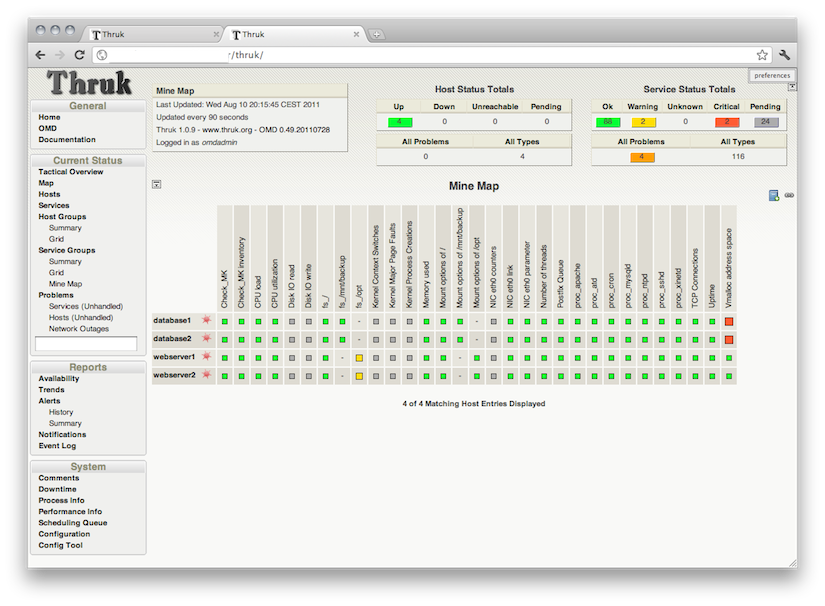Click the yellow fs_/opt status for webserver1
The height and width of the screenshot is (606, 825).
coord(359,357)
